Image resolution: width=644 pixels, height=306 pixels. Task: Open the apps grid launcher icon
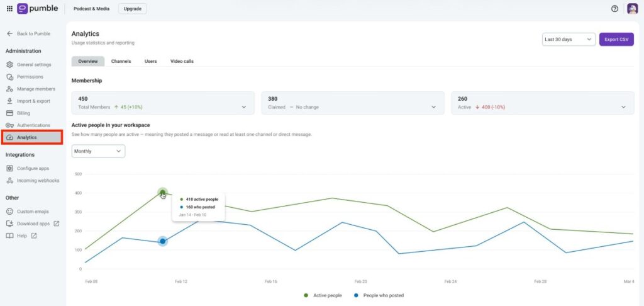pyautogui.click(x=9, y=9)
